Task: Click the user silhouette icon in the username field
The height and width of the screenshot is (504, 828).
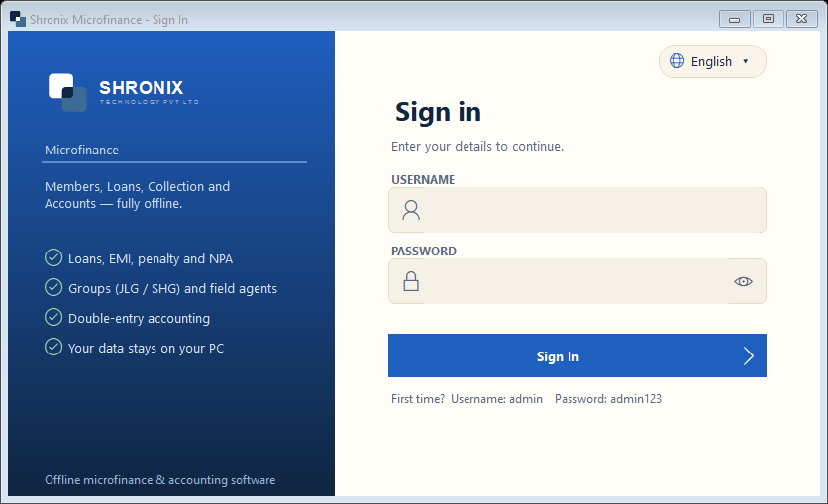Action: 411,210
